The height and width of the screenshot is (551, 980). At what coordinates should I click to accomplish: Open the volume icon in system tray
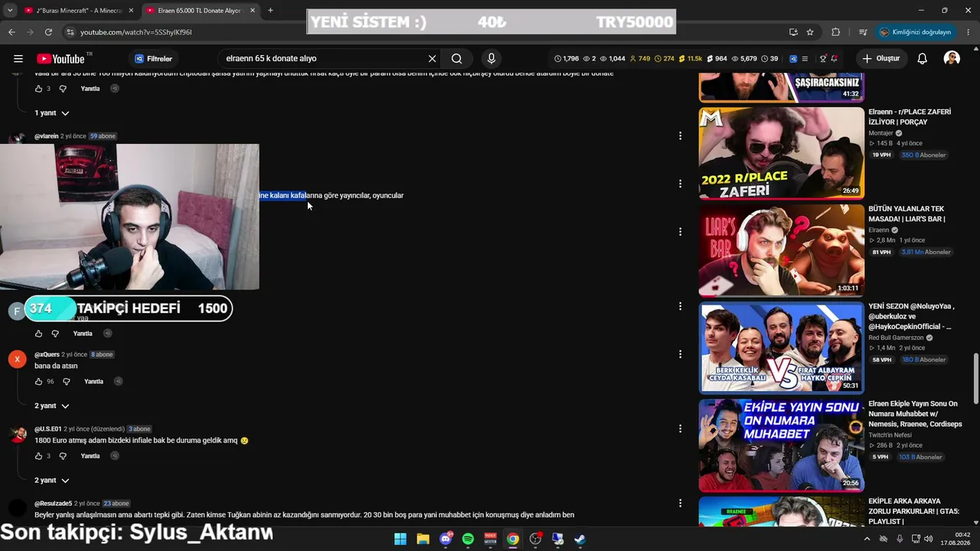[x=929, y=539]
